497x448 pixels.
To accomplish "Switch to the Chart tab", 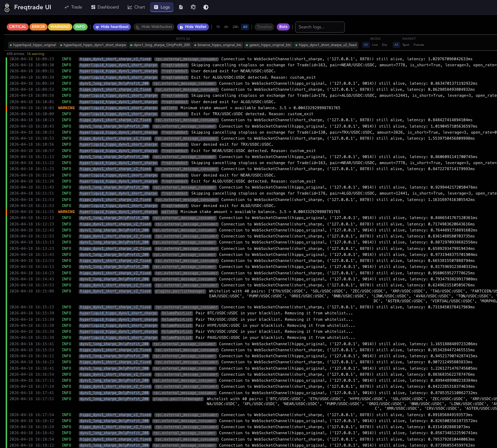I will 137,7.
